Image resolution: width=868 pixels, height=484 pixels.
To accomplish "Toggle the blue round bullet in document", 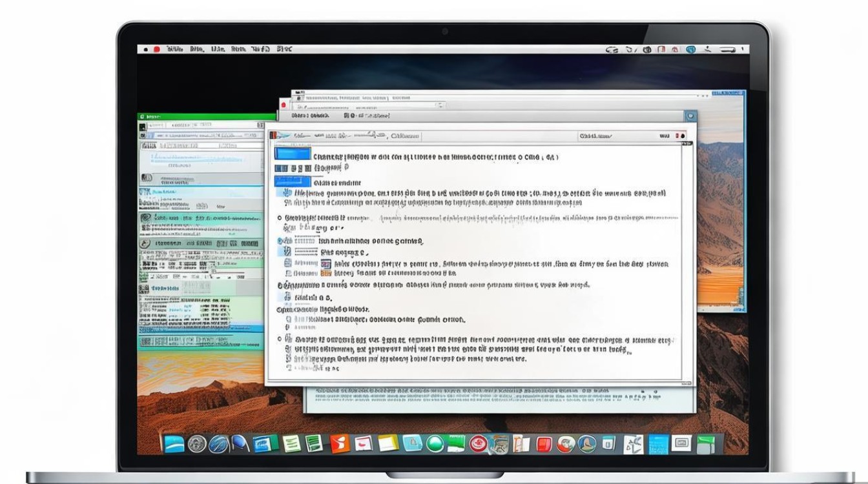I will tap(281, 241).
